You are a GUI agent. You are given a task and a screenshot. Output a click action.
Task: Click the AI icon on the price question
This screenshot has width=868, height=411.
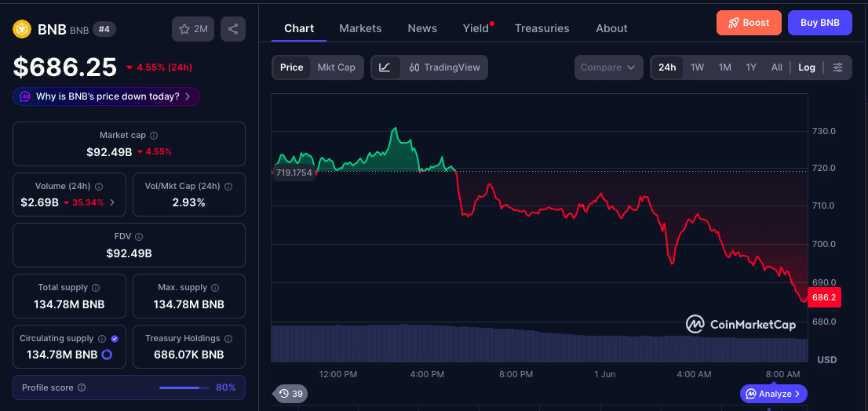pyautogui.click(x=25, y=96)
